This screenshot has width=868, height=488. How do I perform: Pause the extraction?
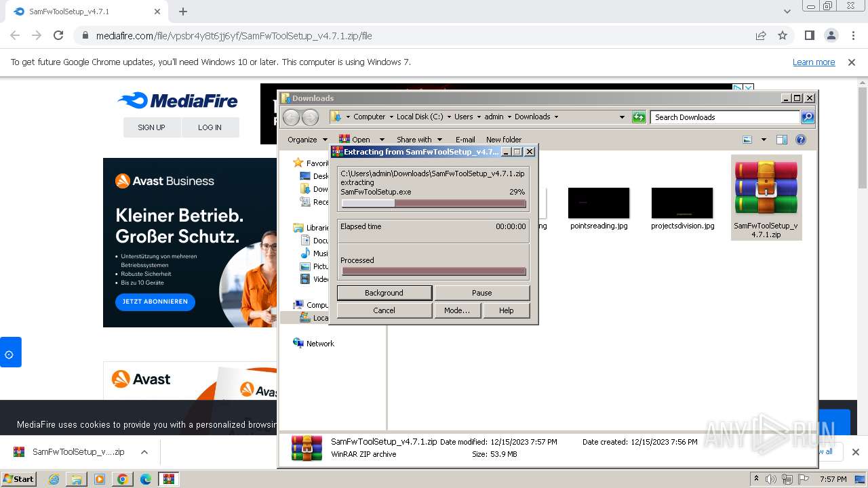pyautogui.click(x=481, y=293)
